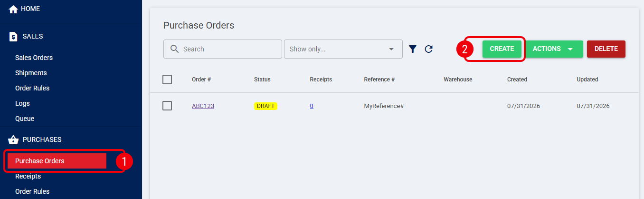
Task: Open order ABC123 link
Action: [x=203, y=106]
